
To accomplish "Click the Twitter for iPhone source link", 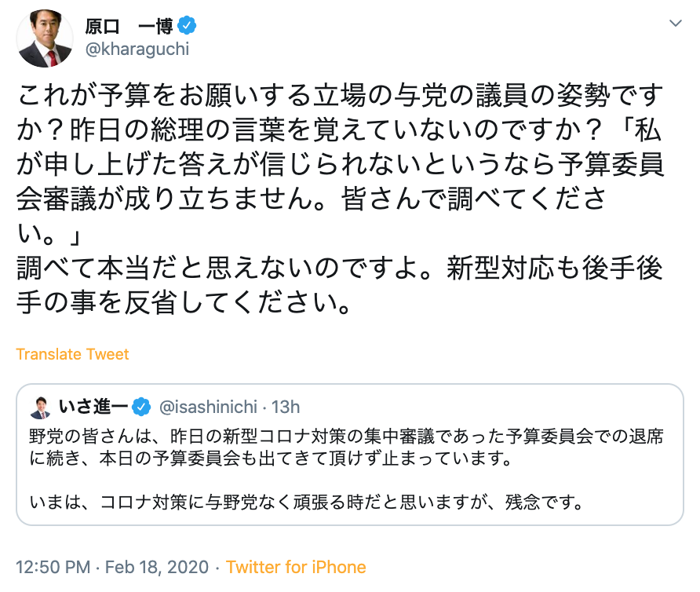I will (x=296, y=567).
